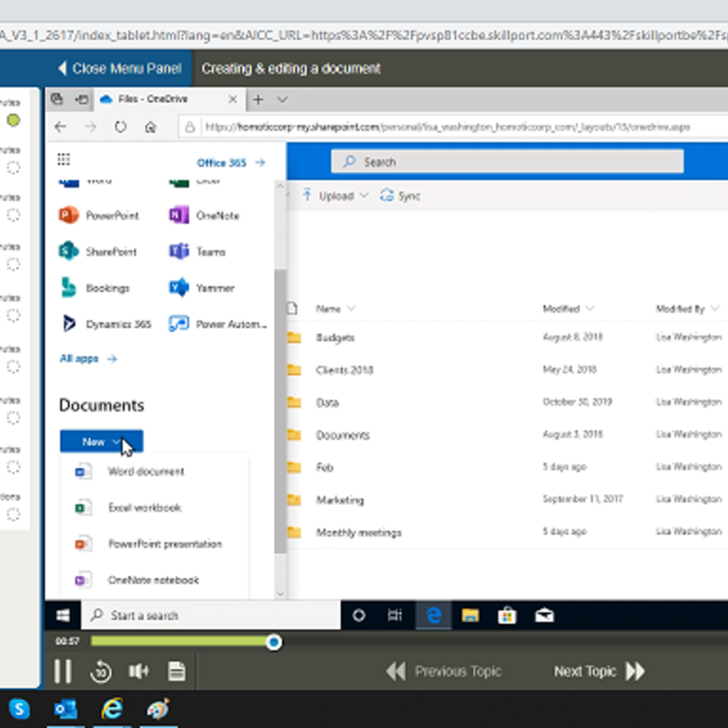Screen dimensions: 728x728
Task: Go to Previous Topic
Action: click(x=444, y=671)
